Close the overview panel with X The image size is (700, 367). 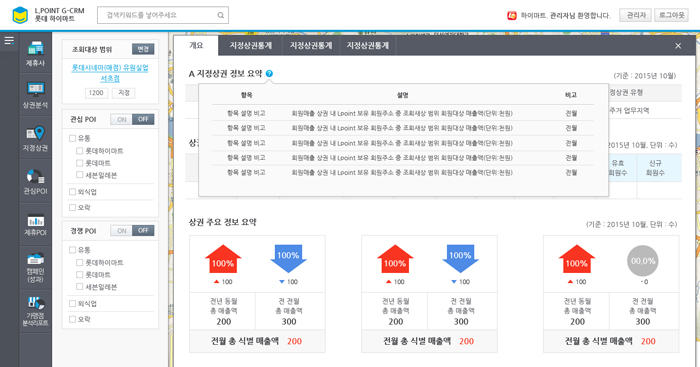tap(678, 46)
